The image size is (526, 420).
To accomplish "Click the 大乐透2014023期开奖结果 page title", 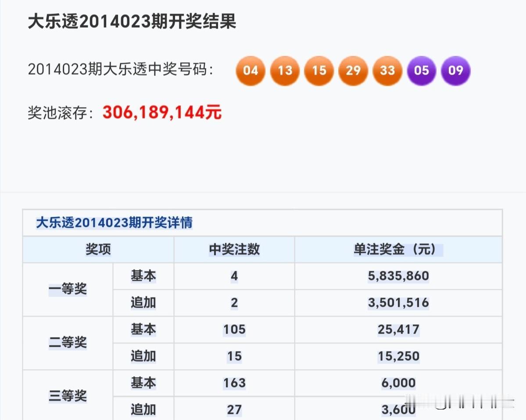I will pos(132,23).
